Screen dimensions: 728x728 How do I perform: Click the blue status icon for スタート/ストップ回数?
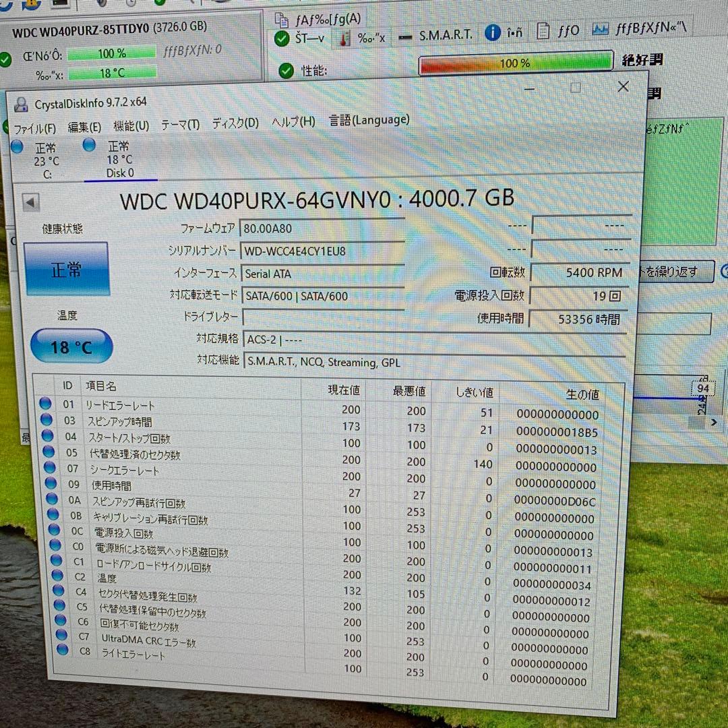(x=47, y=435)
